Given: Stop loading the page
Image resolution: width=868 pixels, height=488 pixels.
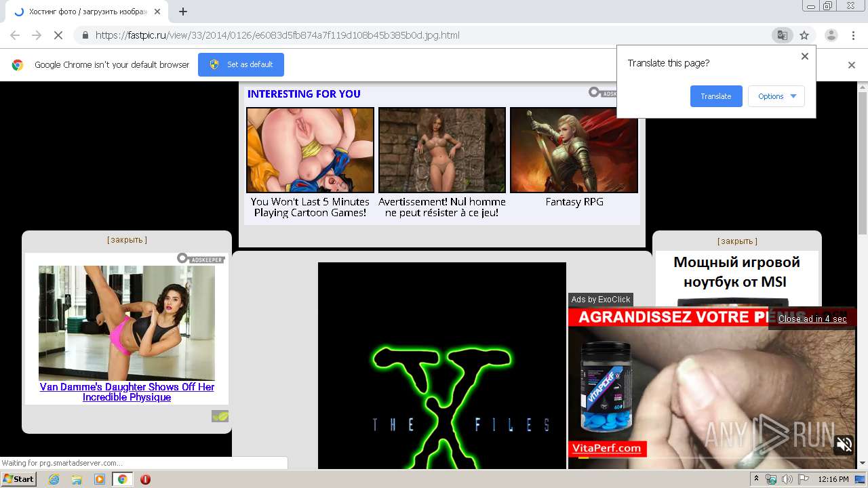Looking at the screenshot, I should point(58,35).
